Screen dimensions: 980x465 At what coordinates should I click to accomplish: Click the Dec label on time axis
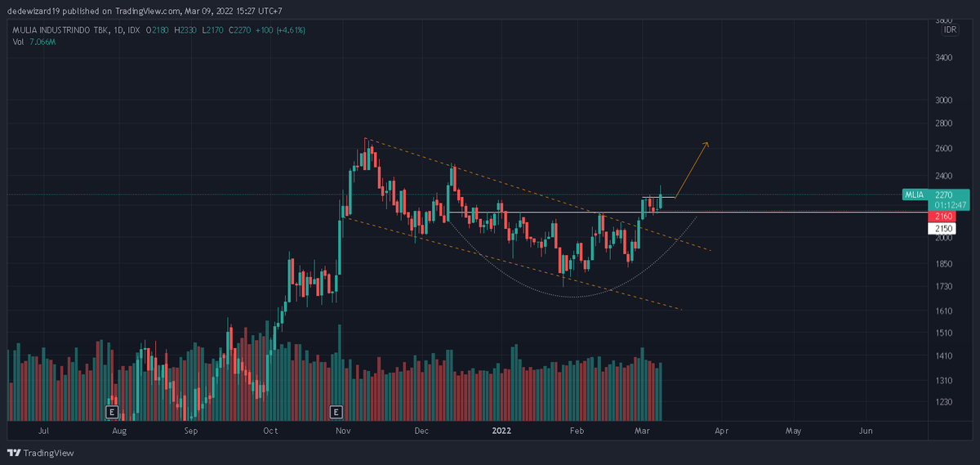pyautogui.click(x=421, y=430)
